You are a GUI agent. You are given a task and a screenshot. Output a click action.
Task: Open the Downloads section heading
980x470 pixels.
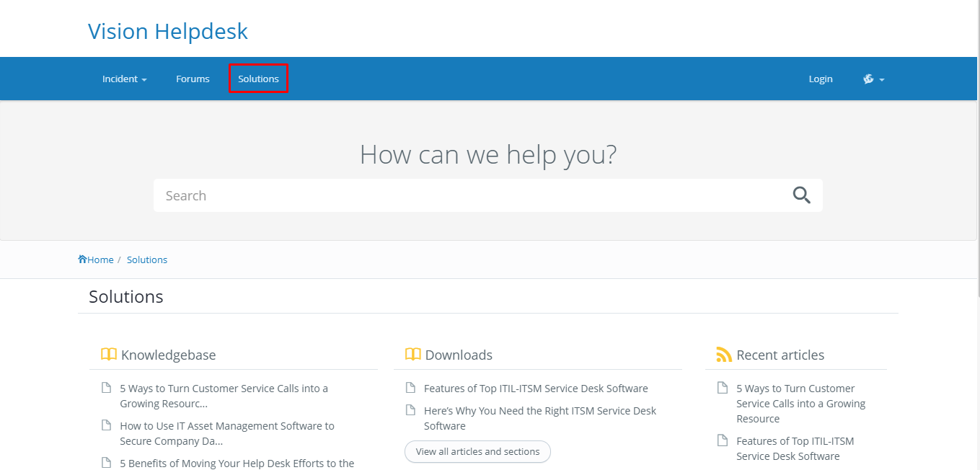tap(459, 355)
